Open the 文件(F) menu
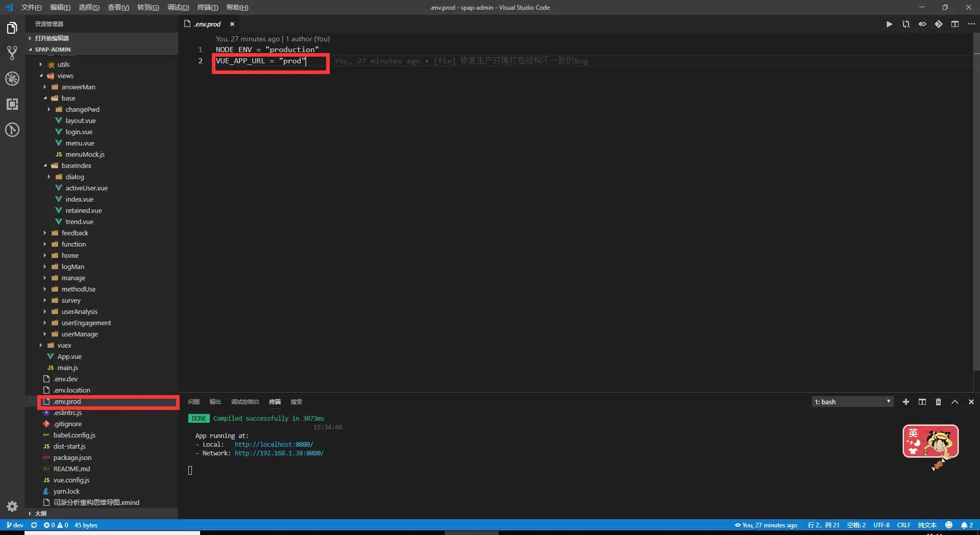The width and height of the screenshot is (980, 535). 32,7
